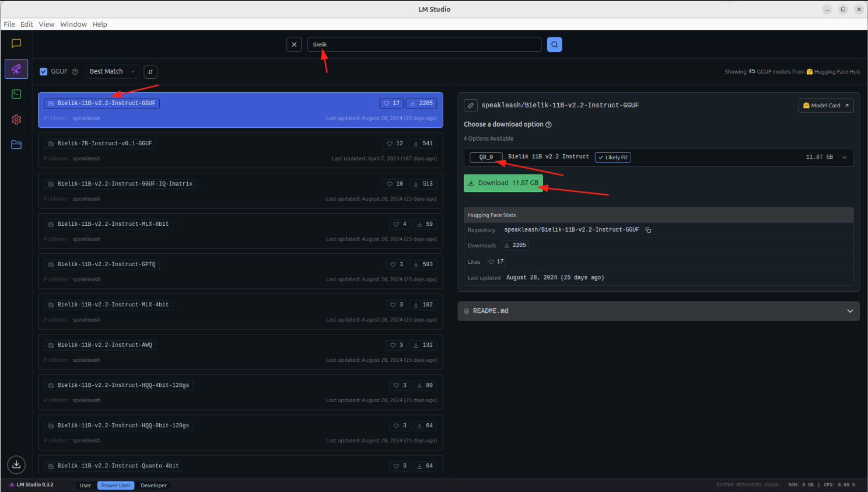
Task: Expand the Q8_0 download option chevron
Action: pyautogui.click(x=843, y=158)
